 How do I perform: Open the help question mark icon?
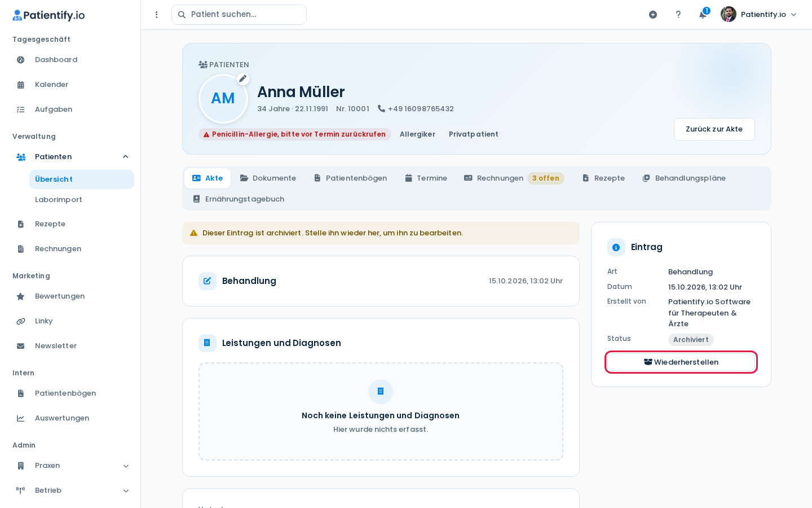click(678, 15)
